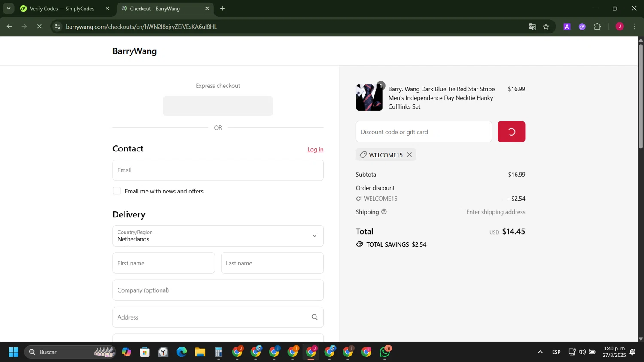Open WhatsApp from taskbar
Image resolution: width=644 pixels, height=362 pixels.
(385, 352)
